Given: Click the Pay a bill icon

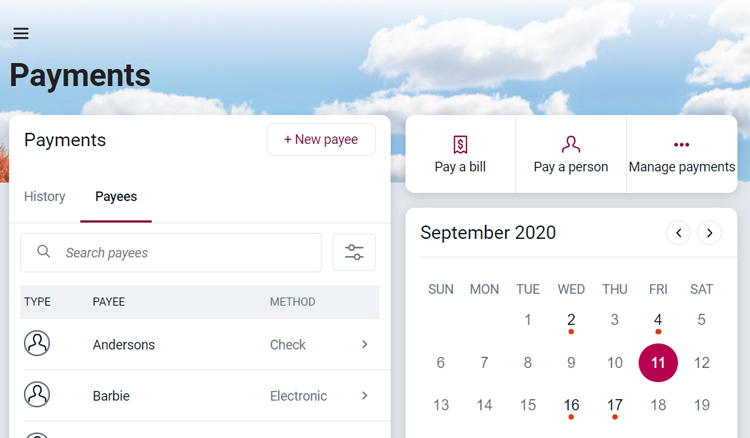Looking at the screenshot, I should pos(460,145).
